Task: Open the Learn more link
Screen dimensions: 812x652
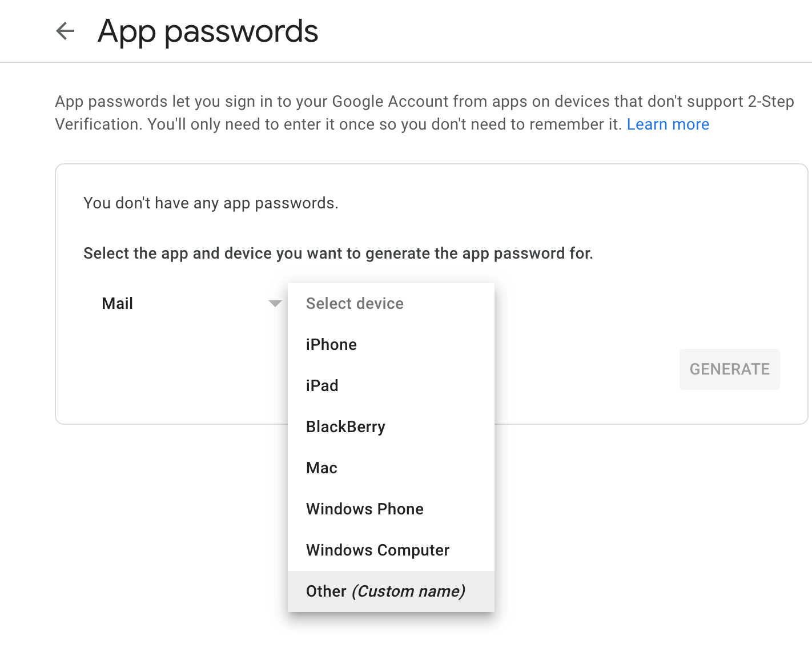Action: click(x=668, y=124)
